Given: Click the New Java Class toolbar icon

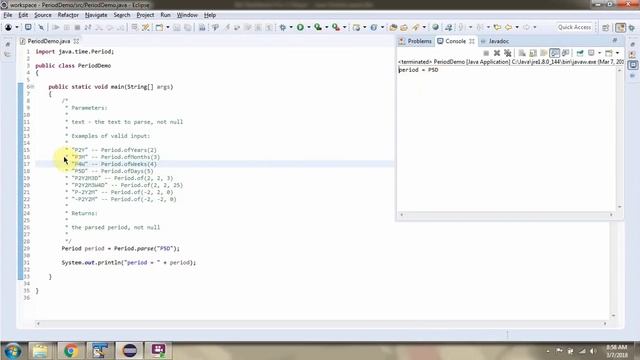Looking at the screenshot, I should (373, 27).
